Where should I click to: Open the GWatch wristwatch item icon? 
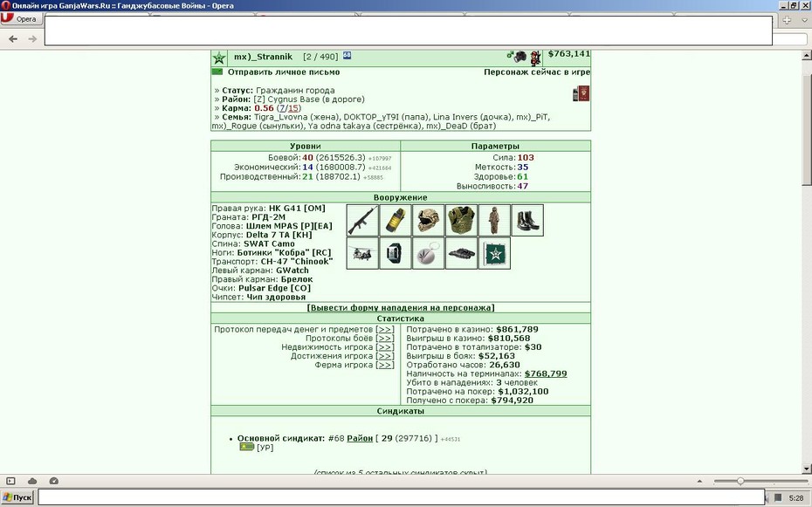pos(396,253)
